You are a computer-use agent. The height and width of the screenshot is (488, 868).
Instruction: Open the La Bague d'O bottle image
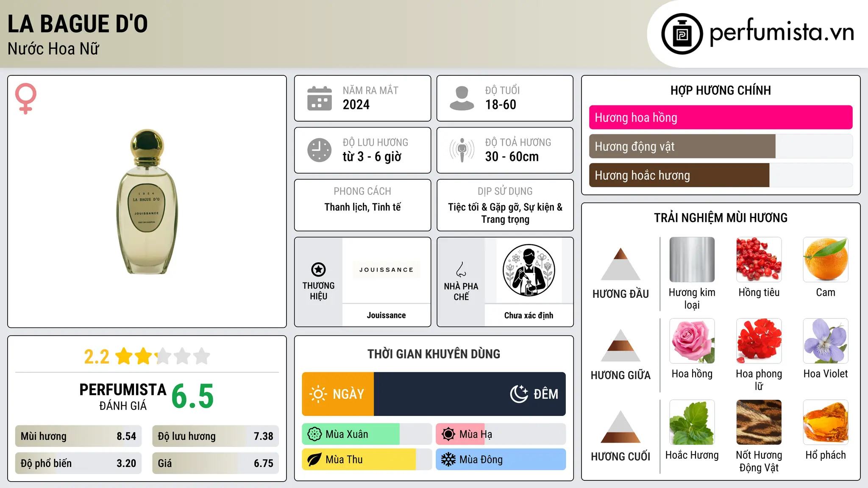pyautogui.click(x=147, y=202)
